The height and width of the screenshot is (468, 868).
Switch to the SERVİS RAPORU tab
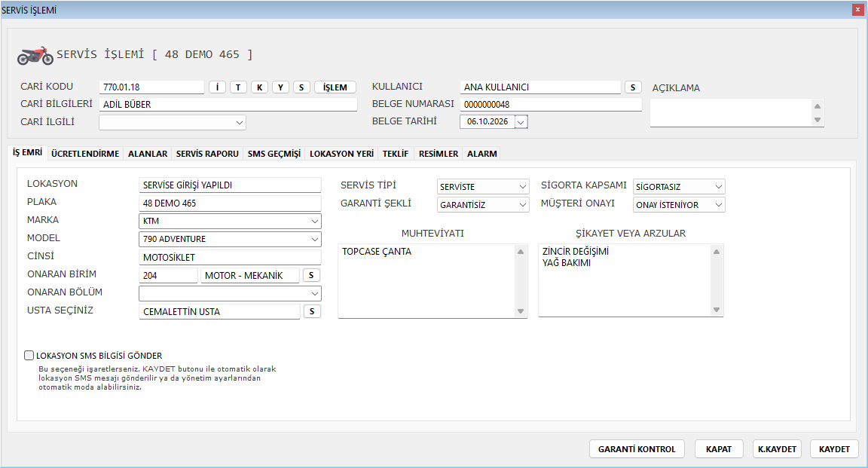(208, 154)
